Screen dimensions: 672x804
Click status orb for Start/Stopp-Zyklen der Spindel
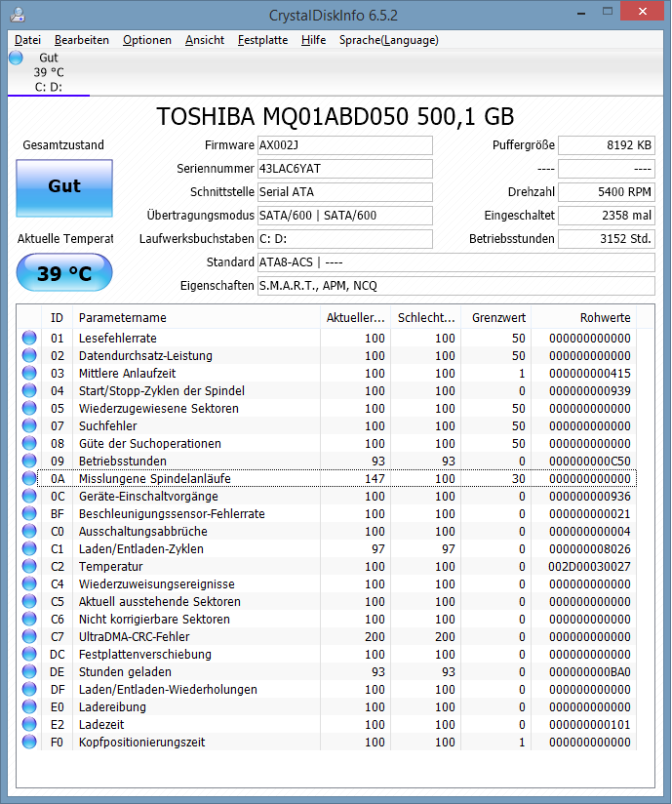pos(29,390)
